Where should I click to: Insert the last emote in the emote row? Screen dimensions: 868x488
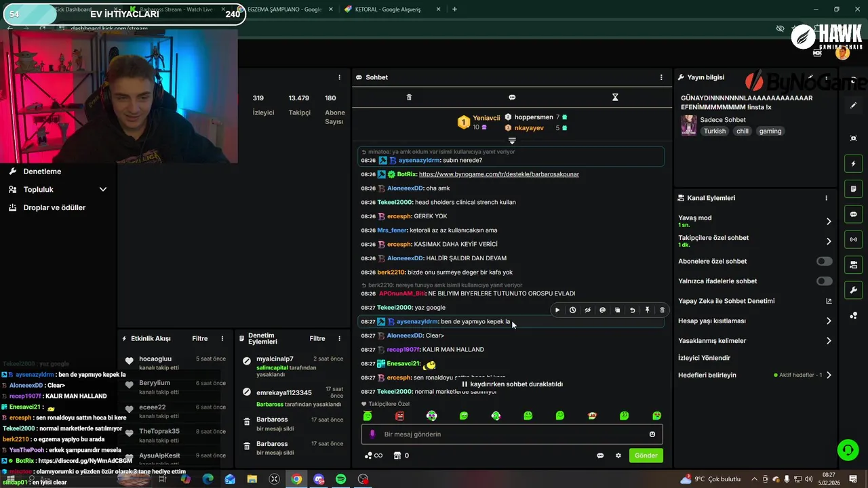[656, 415]
